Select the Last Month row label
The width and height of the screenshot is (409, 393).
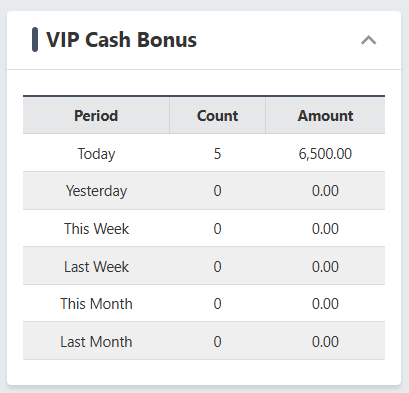pos(96,342)
